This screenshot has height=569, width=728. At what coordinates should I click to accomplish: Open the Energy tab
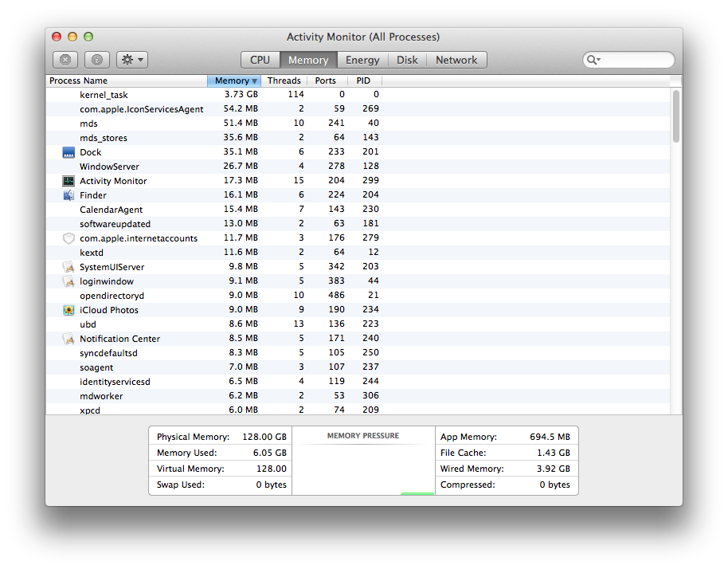[x=362, y=60]
